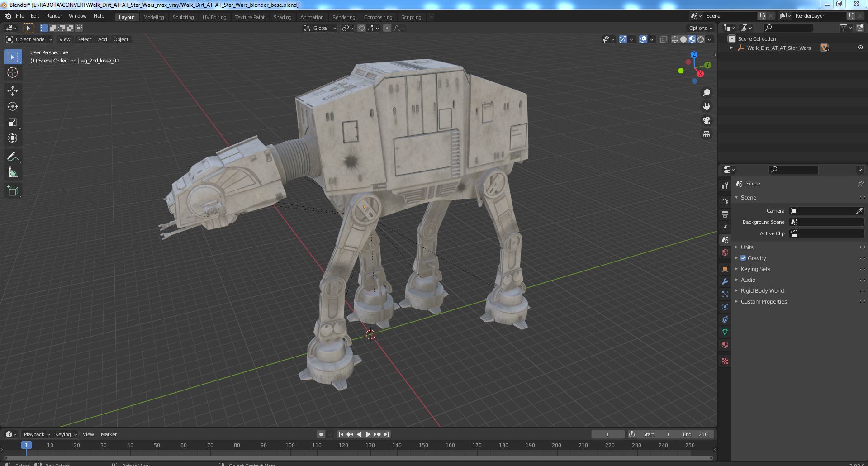Screen dimensions: 868x466
Task: Open the Render menu
Action: tap(54, 16)
